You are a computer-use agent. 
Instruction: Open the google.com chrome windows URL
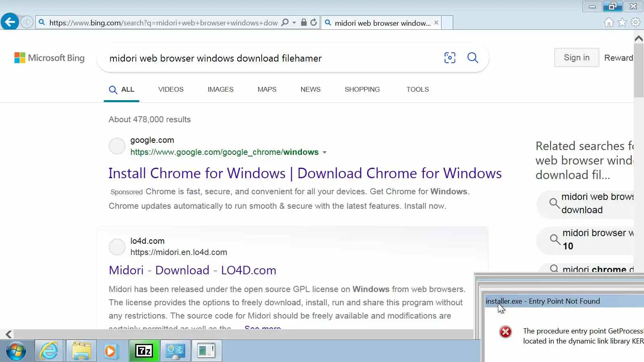(225, 152)
